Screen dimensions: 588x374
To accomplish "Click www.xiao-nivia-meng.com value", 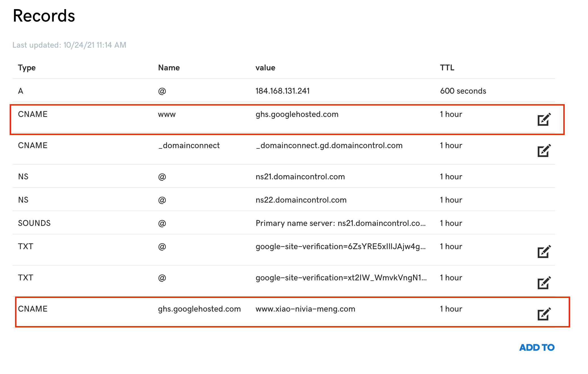I will (305, 309).
